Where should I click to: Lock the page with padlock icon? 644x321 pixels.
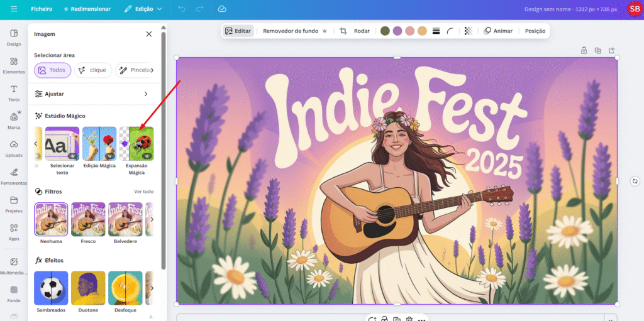[x=584, y=50]
